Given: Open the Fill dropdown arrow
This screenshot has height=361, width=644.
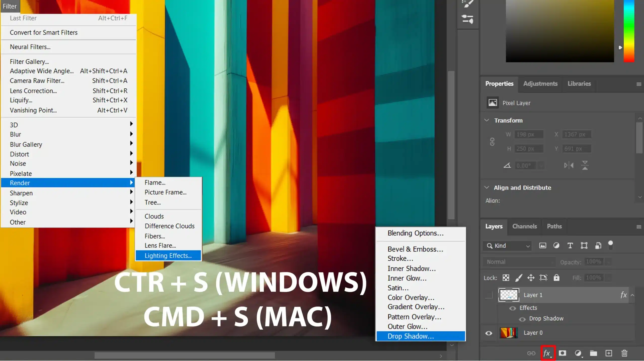Looking at the screenshot, I should coord(608,278).
